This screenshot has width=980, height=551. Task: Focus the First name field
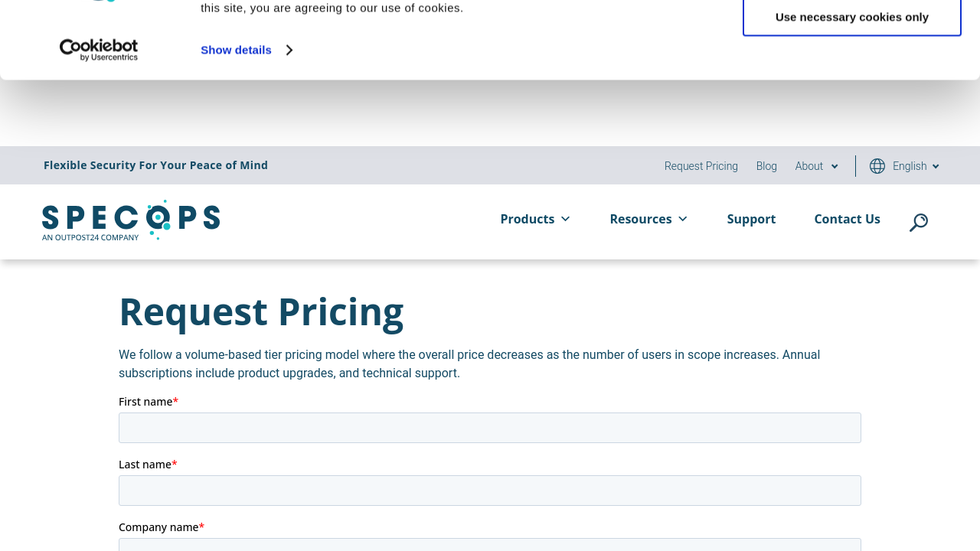490,428
